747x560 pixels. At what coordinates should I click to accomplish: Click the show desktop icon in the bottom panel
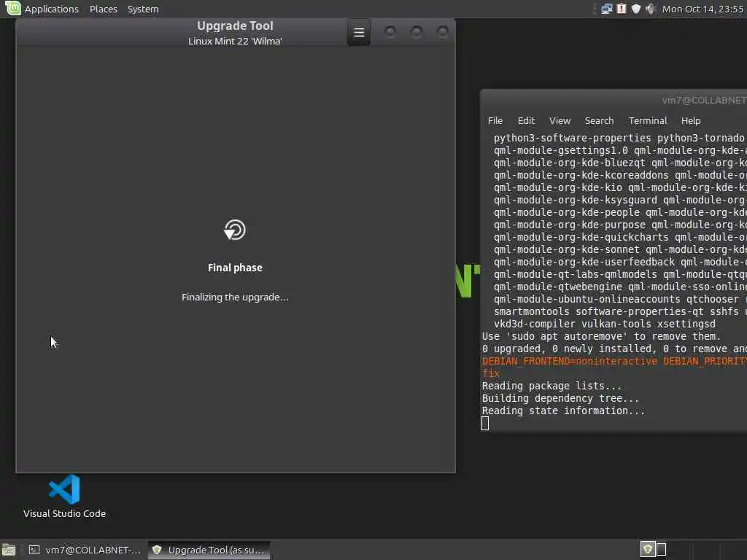pyautogui.click(x=9, y=550)
